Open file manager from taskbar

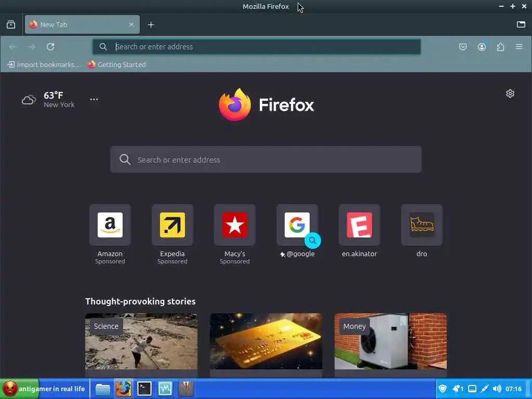102,389
